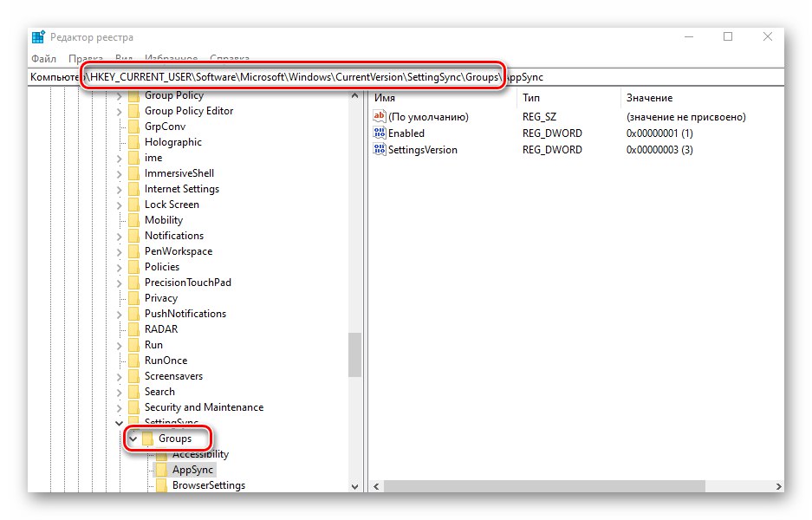Select the Accessibility tree item
This screenshot has width=812, height=520.
point(200,454)
